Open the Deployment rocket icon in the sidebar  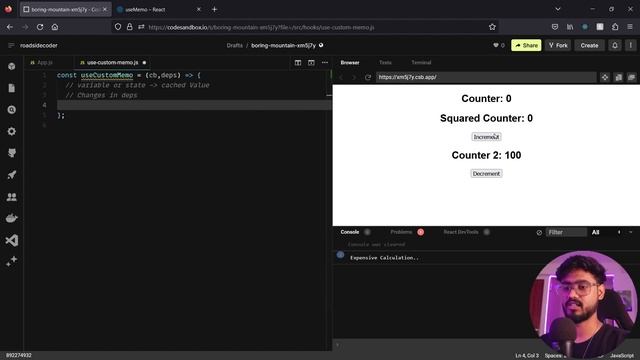pos(11,175)
